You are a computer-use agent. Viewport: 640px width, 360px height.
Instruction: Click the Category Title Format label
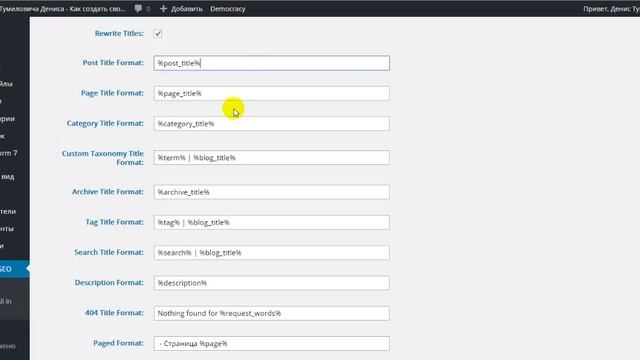pyautogui.click(x=105, y=123)
